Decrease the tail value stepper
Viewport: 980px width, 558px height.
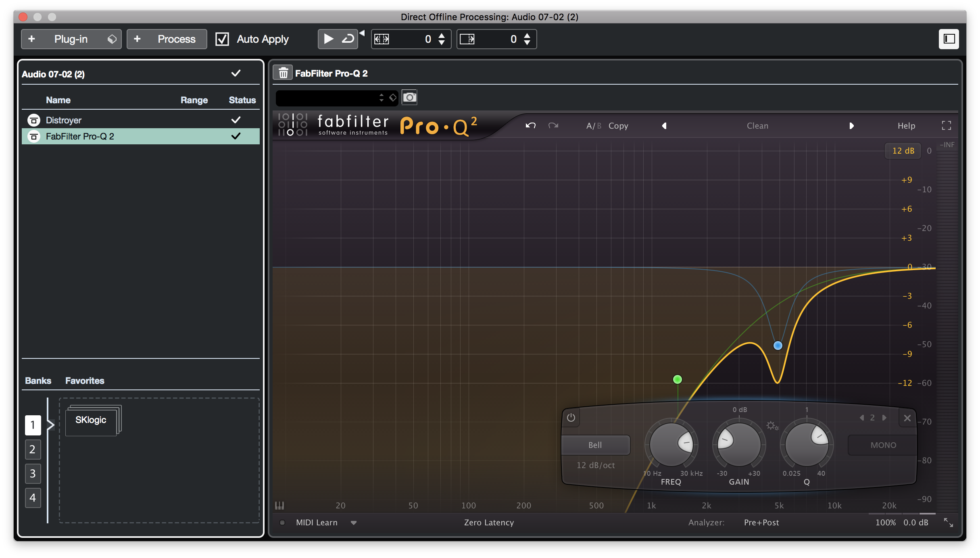[x=527, y=43]
